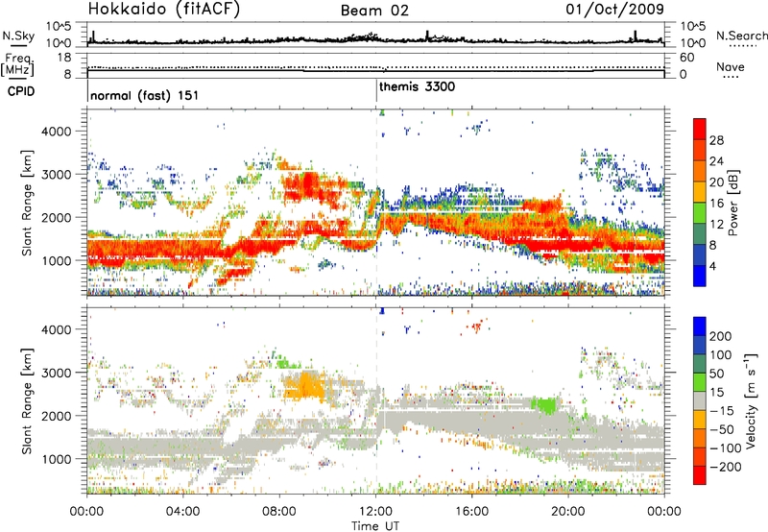Click "3000" on the power panel range axis

(x=56, y=175)
